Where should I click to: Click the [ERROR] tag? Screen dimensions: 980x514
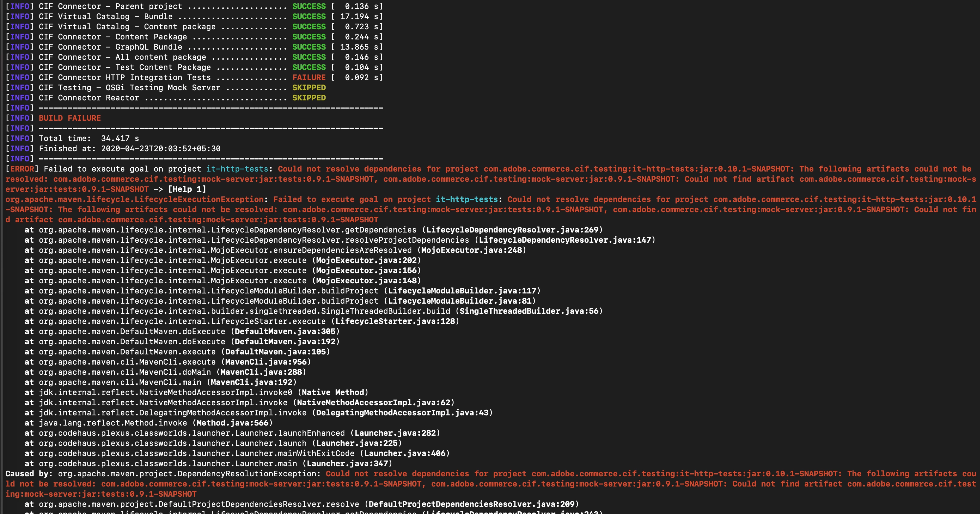point(22,169)
